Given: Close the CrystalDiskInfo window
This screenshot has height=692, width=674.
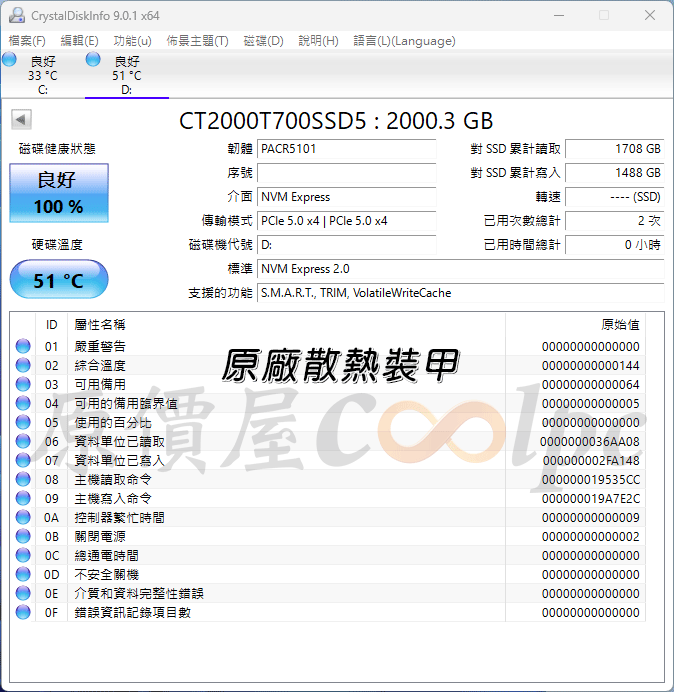Looking at the screenshot, I should [650, 15].
